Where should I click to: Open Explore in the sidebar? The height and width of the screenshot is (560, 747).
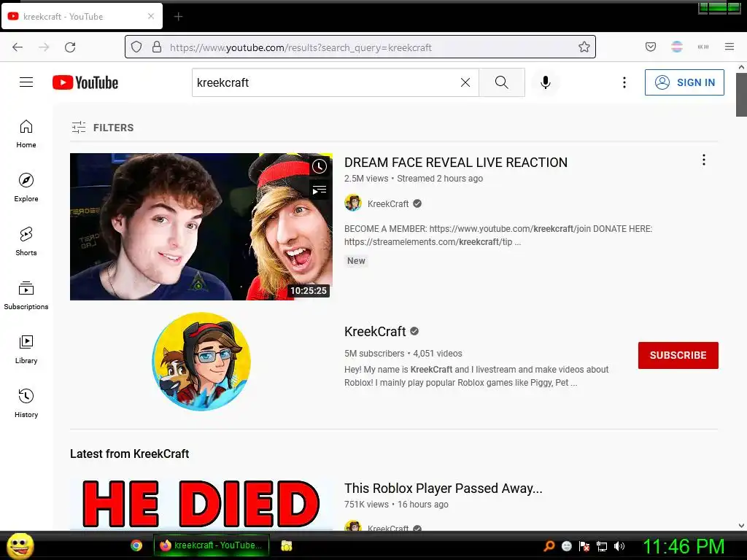pos(26,187)
